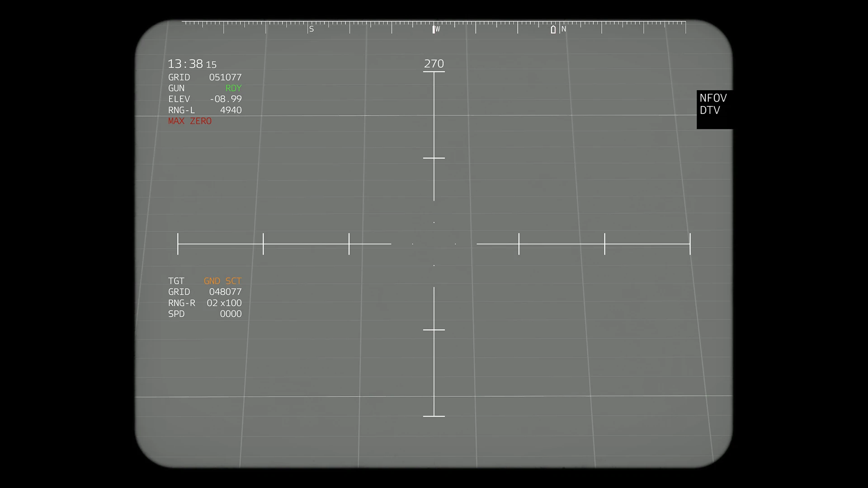Click the ELEV value -08.99

[226, 99]
